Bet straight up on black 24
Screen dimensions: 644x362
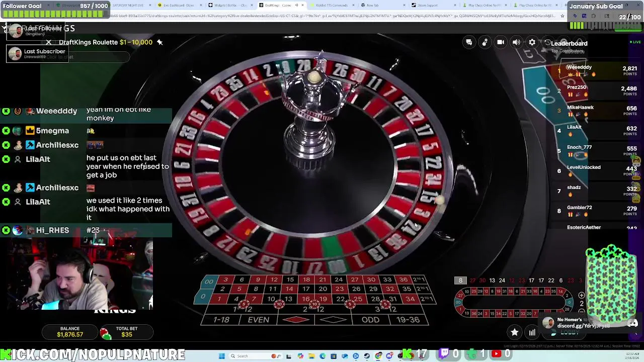(x=339, y=280)
